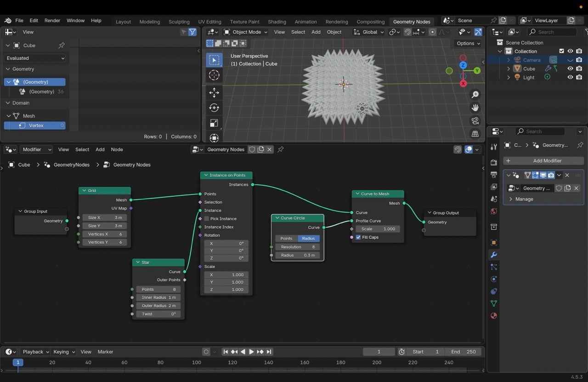
Task: Click the pan hand viewport icon
Action: [475, 108]
